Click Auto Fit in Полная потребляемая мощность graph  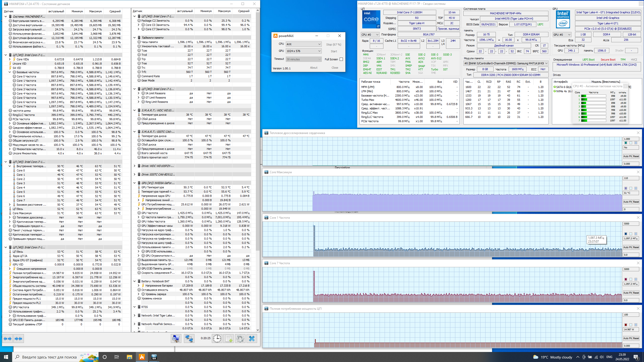coord(627,338)
